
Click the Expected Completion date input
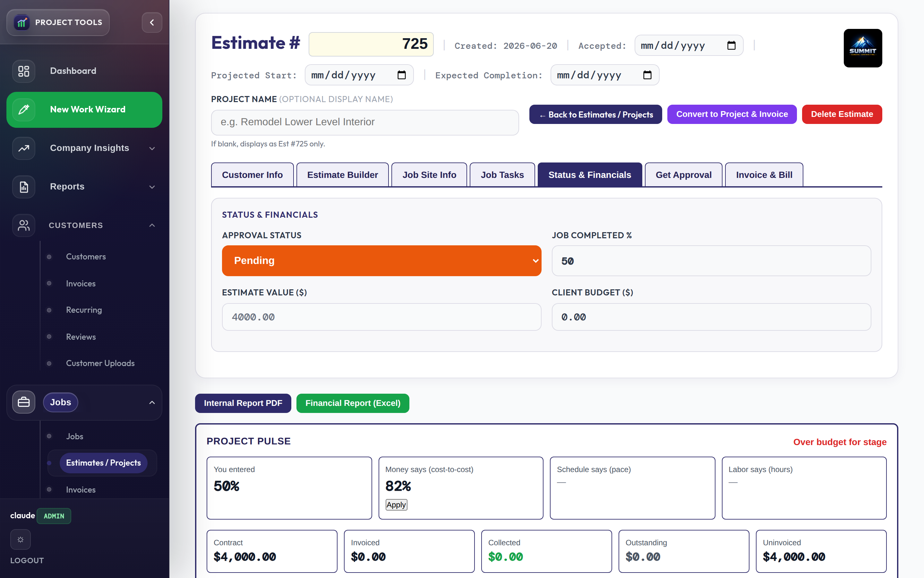tap(604, 75)
